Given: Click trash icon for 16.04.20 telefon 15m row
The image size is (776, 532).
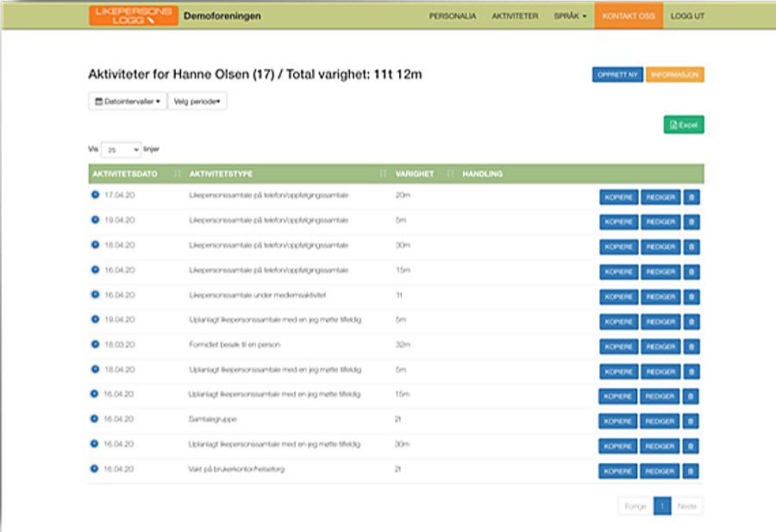Looking at the screenshot, I should (x=692, y=272).
